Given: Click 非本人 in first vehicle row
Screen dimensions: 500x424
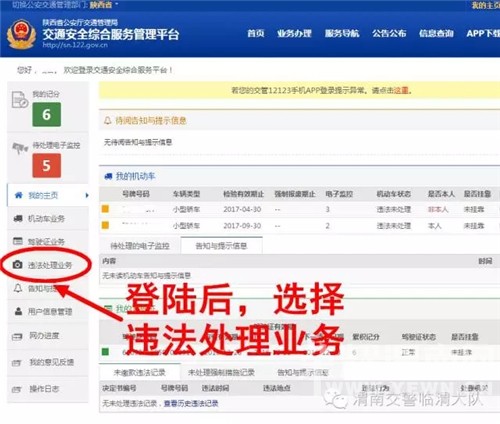Looking at the screenshot, I should coord(438,209).
